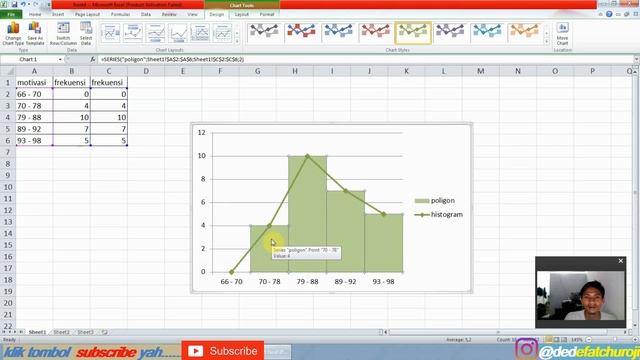Viewport: 640px width, 360px height.
Task: Click the histogram legend entry
Action: pyautogui.click(x=439, y=215)
